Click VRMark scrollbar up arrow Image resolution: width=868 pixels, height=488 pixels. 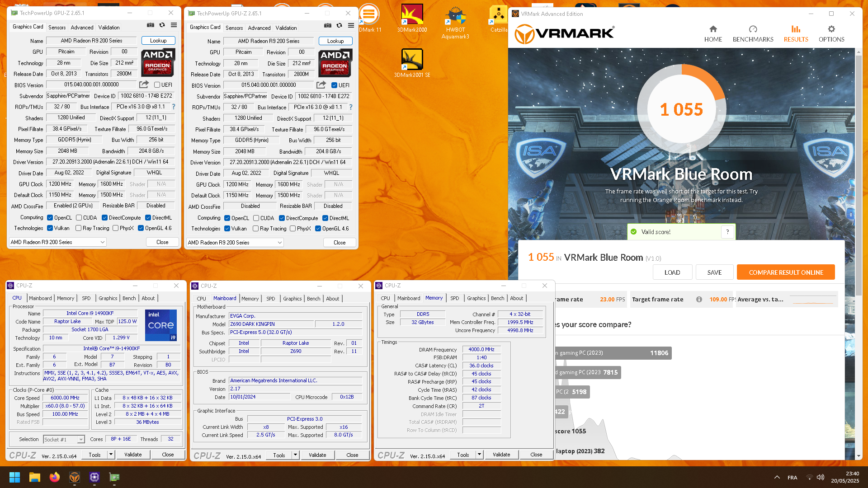pos(859,52)
